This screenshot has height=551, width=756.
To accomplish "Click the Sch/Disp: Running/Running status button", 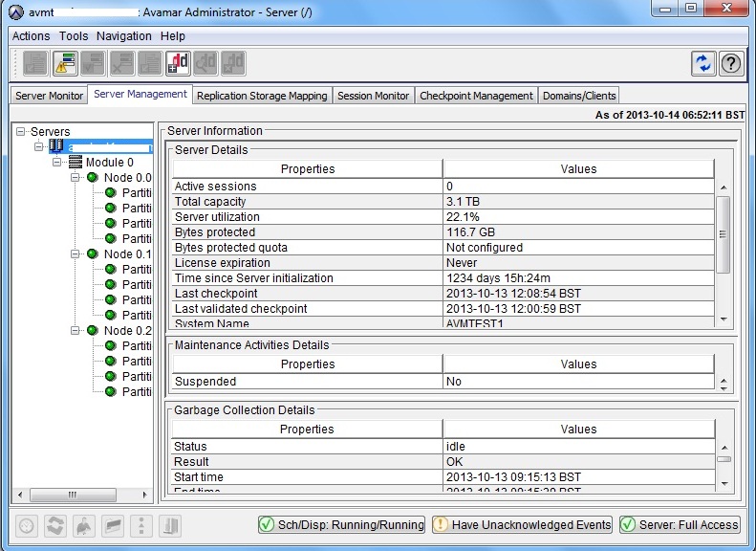I will (x=342, y=525).
